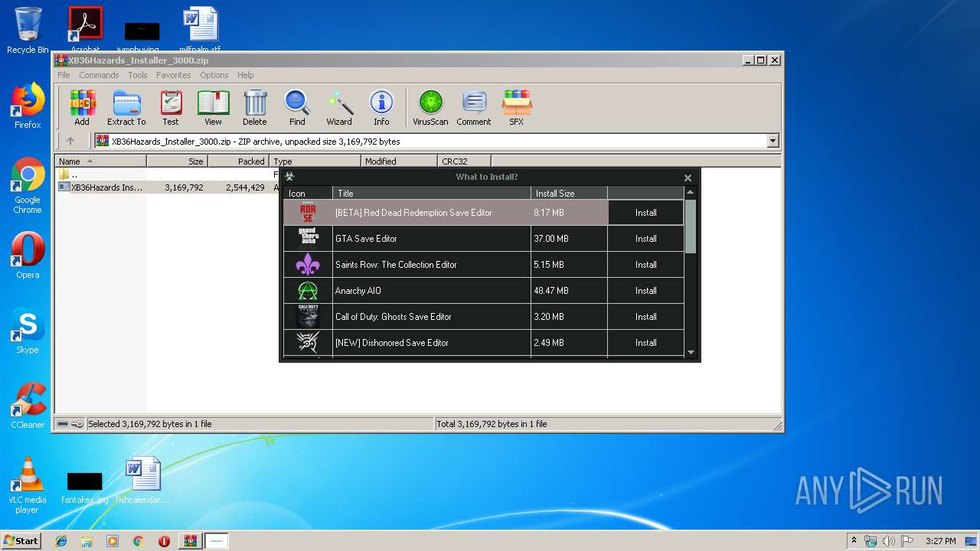Viewport: 980px width, 551px height.
Task: Click the Comment toolbar icon
Action: [474, 107]
